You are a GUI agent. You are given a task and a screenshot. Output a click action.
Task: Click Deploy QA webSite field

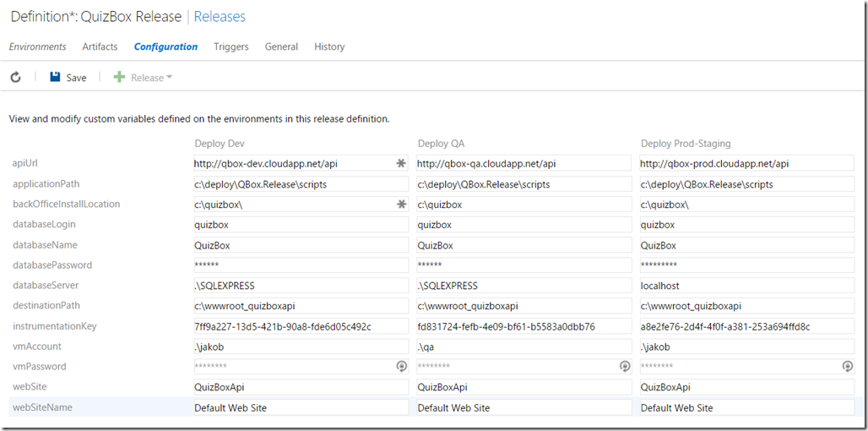click(x=524, y=387)
